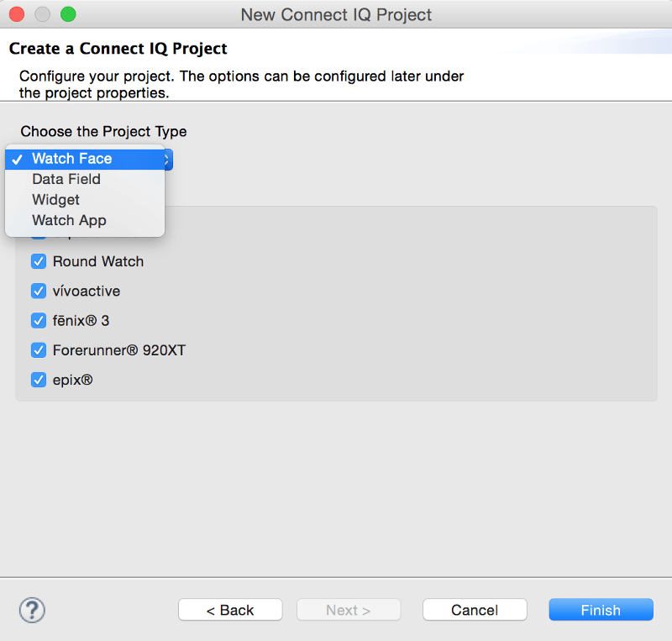The image size is (672, 641).
Task: Select Watch Face from the project type list
Action: [71, 158]
